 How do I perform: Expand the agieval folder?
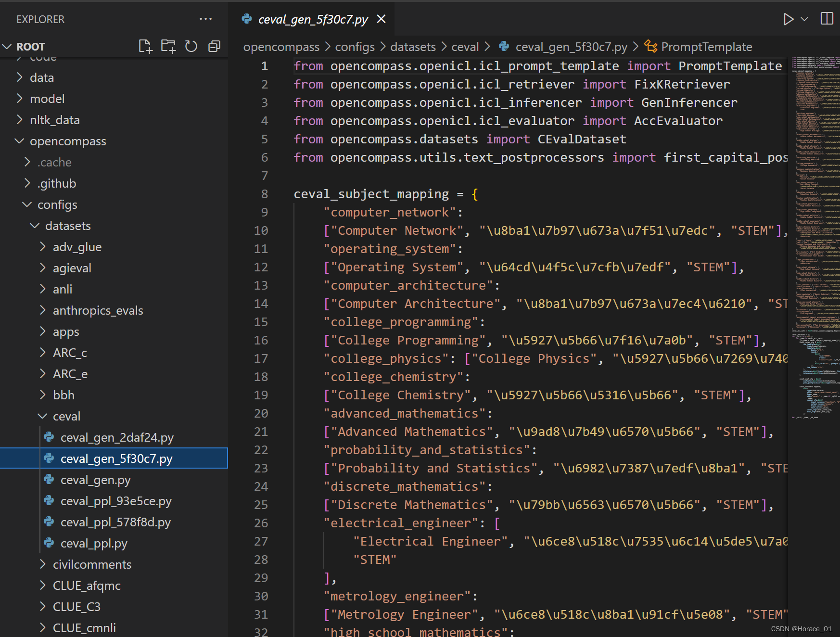click(72, 268)
